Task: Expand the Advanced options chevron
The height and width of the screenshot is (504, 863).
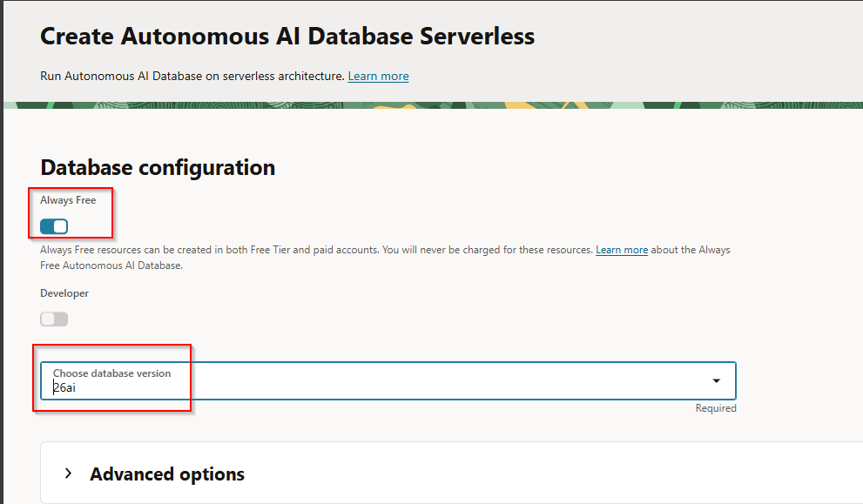Action: click(68, 474)
